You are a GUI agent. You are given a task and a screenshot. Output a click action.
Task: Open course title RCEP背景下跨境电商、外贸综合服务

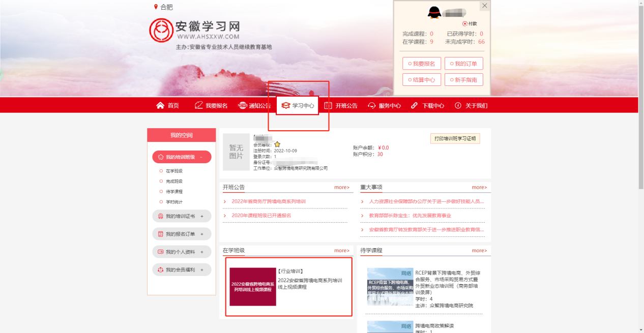[x=448, y=282]
